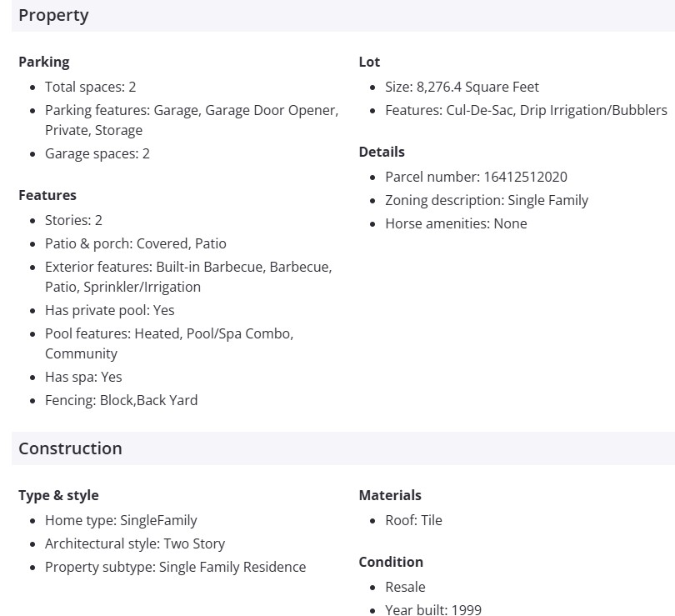Click the Property section header
Image resolution: width=675 pixels, height=616 pixels.
[53, 15]
